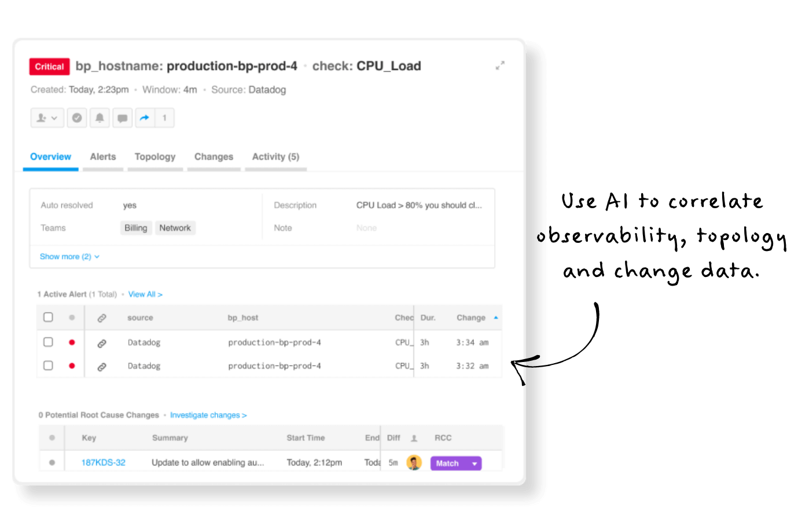The width and height of the screenshot is (787, 532).
Task: Click the RCC column header
Action: click(443, 438)
